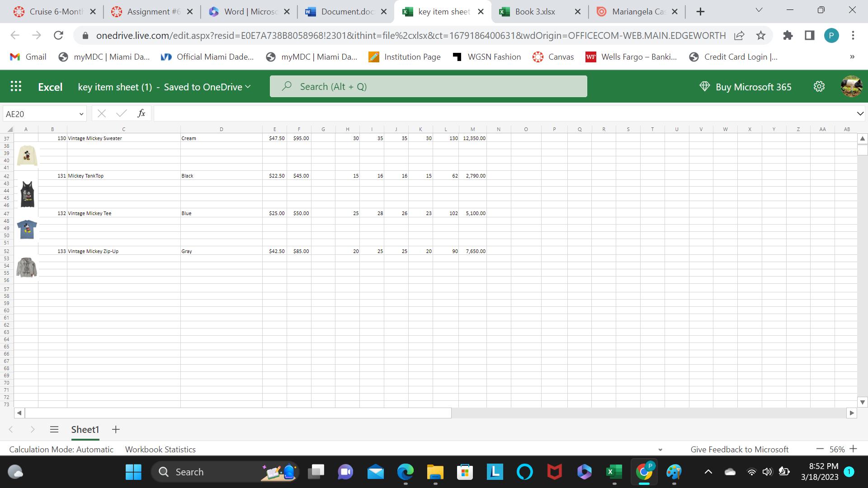868x488 pixels.
Task: Switch to the Book 3.xlsx tab
Action: pos(535,12)
